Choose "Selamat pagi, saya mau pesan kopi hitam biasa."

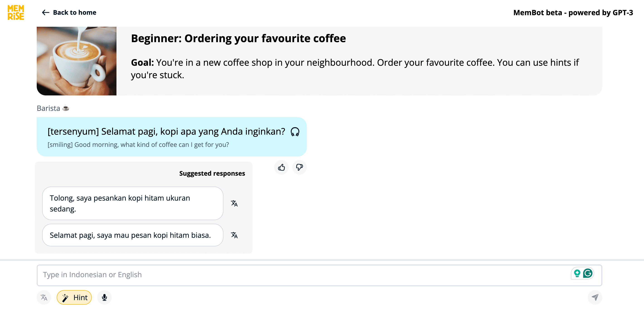point(133,235)
